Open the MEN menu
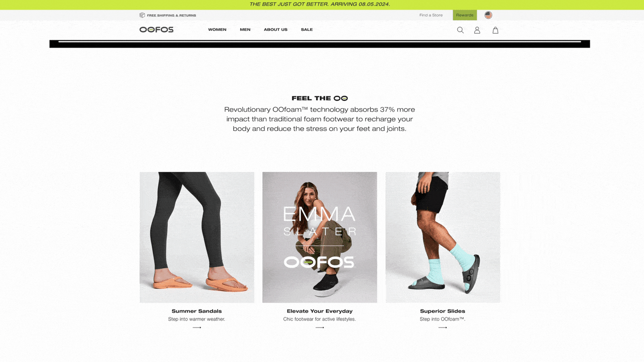 click(245, 29)
